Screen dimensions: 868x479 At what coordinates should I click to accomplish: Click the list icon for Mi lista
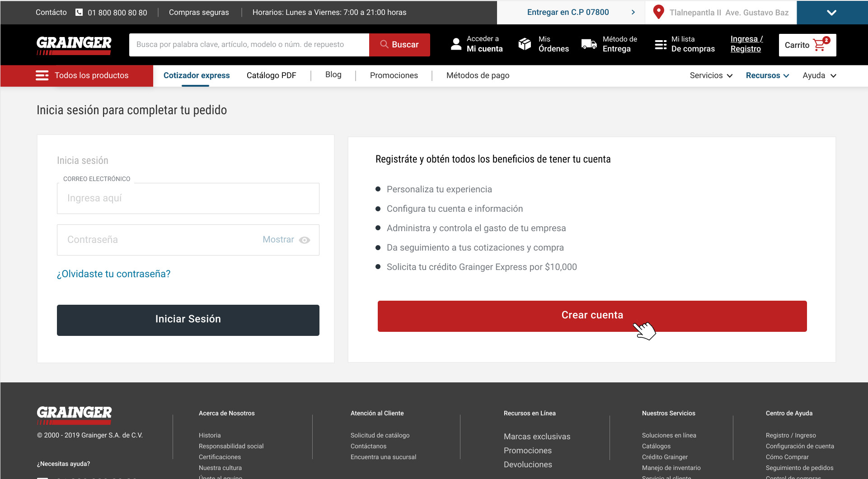coord(661,44)
